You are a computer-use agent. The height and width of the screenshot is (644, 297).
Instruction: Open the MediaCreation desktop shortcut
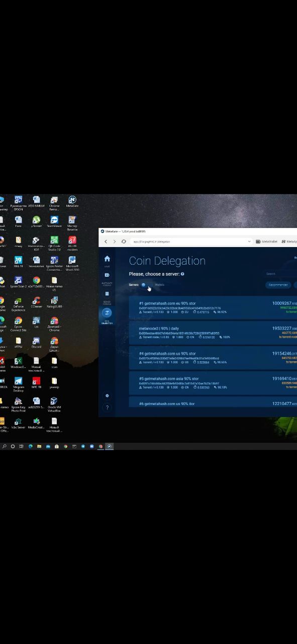pos(36,423)
